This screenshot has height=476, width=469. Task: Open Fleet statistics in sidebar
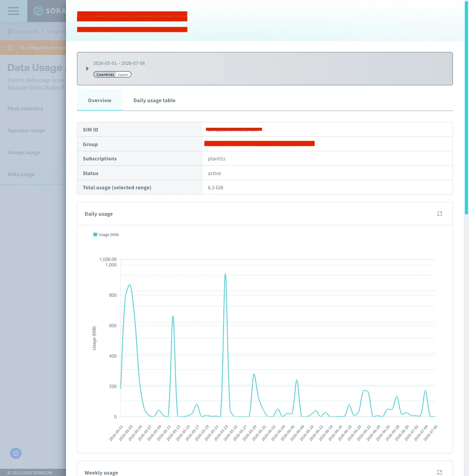pos(25,108)
